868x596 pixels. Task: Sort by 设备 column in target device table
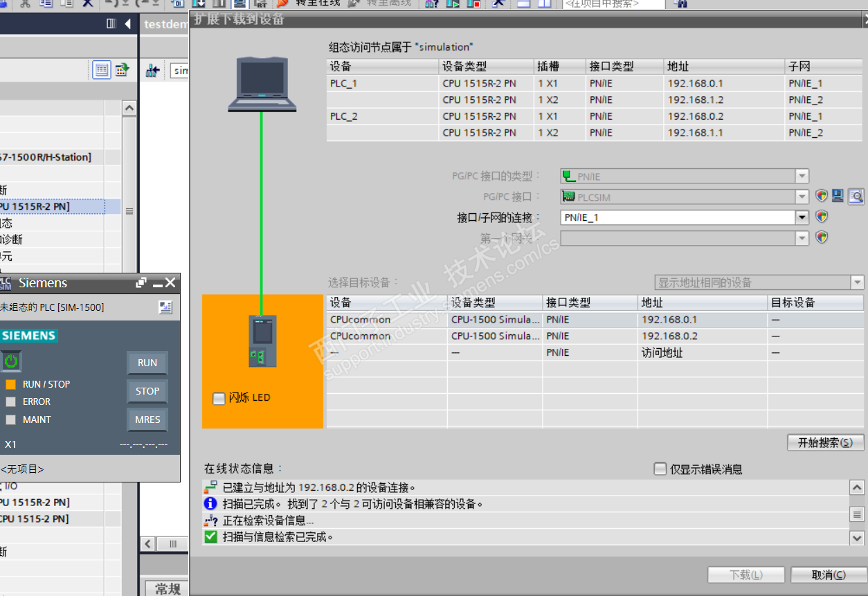(x=386, y=302)
